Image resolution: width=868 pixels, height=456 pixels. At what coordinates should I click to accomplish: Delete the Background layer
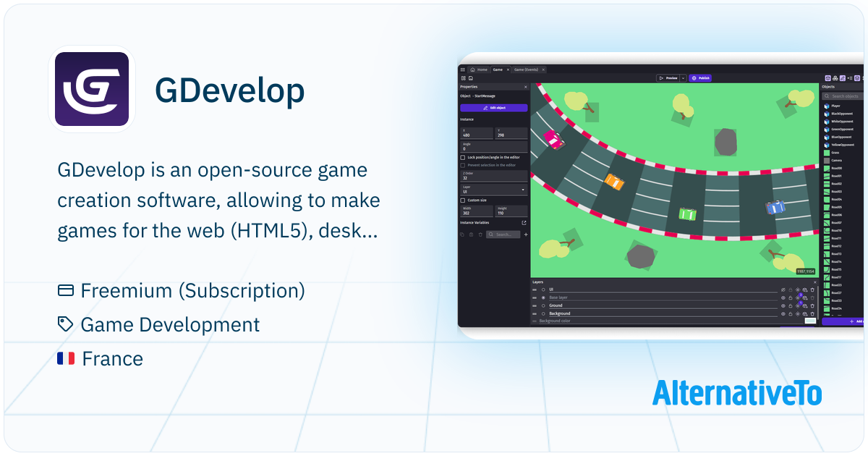[x=812, y=313]
